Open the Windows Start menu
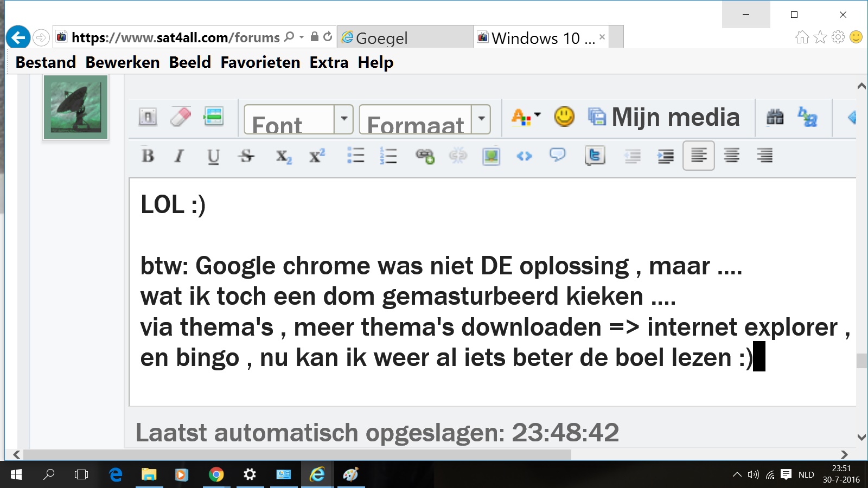Screen dimensions: 868x488 (16, 475)
